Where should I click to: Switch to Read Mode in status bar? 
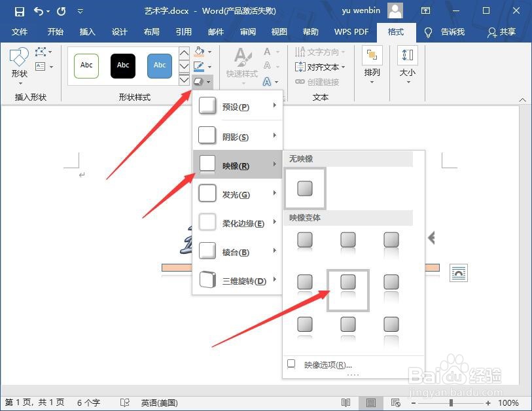347,402
